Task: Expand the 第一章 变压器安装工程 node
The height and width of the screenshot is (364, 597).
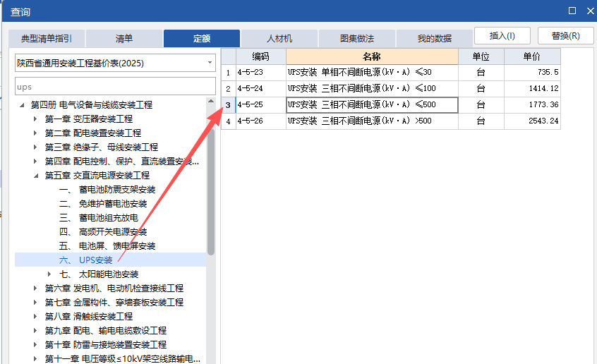Action: [35, 119]
